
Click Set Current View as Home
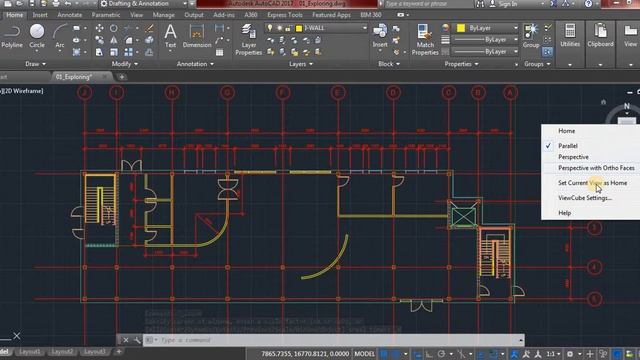pyautogui.click(x=592, y=183)
